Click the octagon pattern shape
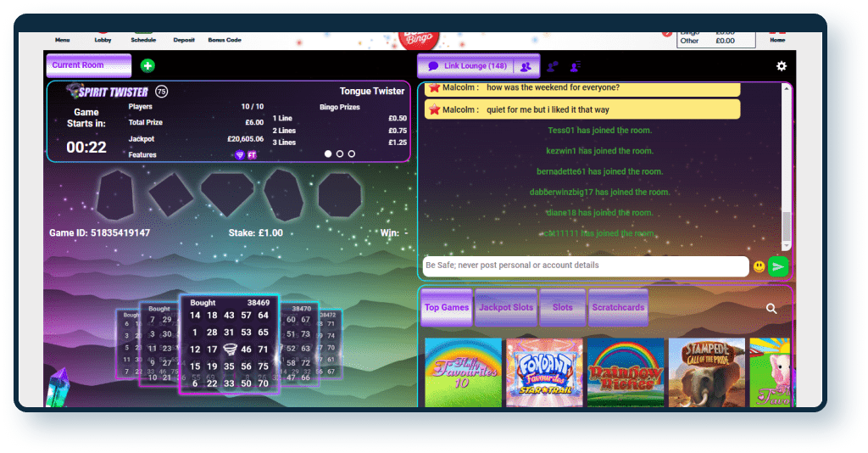868x453 pixels. point(340,194)
